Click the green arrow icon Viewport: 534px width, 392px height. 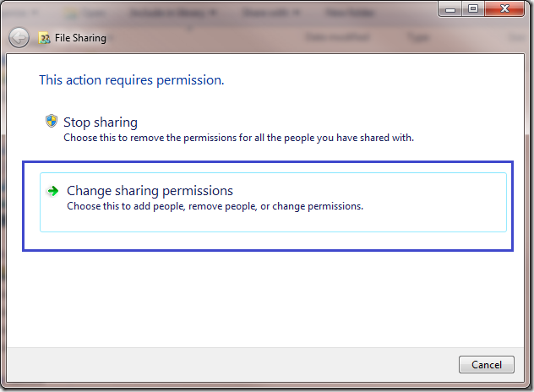coord(53,191)
